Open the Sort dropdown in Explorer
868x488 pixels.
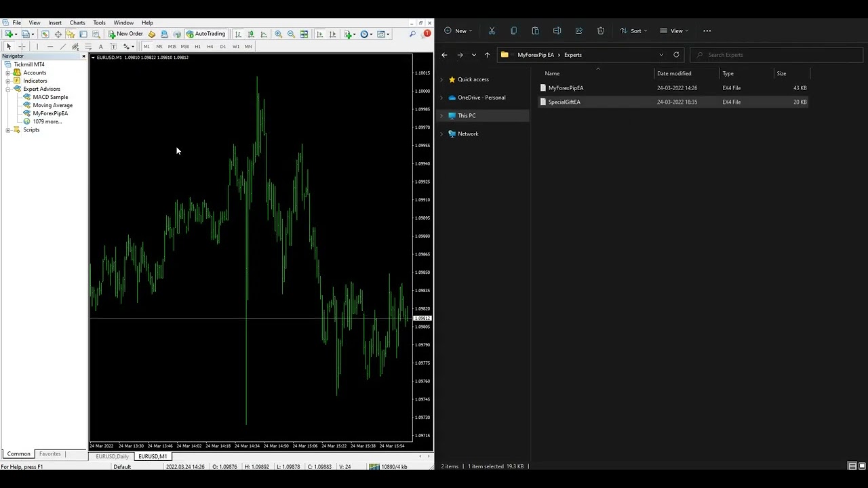(633, 30)
